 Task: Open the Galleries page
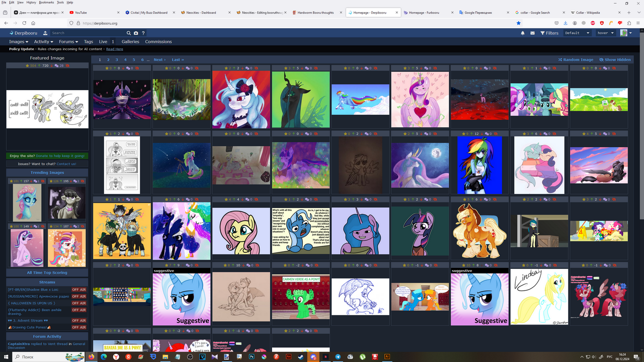click(x=130, y=42)
